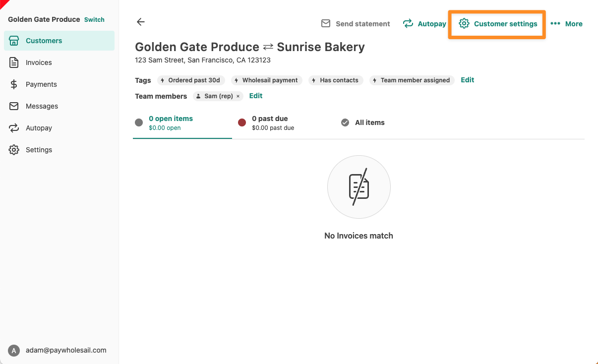598x364 pixels.
Task: Click the red past due circle indicator
Action: click(x=242, y=122)
